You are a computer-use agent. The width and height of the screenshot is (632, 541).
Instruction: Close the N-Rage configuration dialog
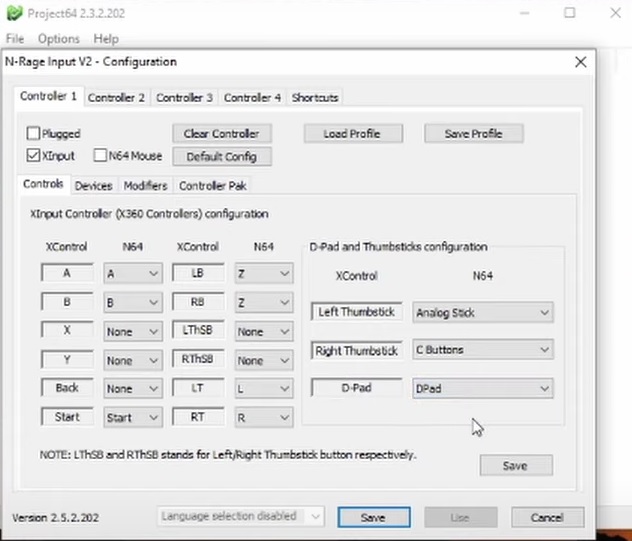[580, 62]
